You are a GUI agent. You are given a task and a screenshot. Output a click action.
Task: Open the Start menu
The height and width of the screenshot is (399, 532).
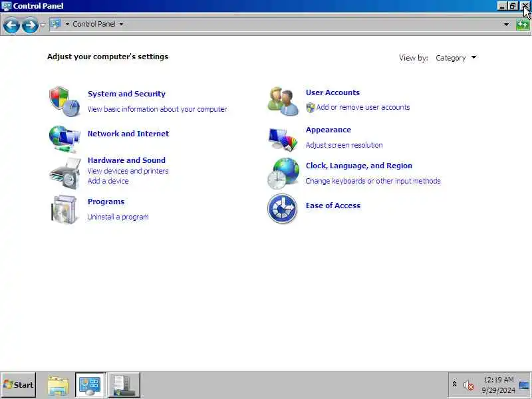[x=19, y=385]
